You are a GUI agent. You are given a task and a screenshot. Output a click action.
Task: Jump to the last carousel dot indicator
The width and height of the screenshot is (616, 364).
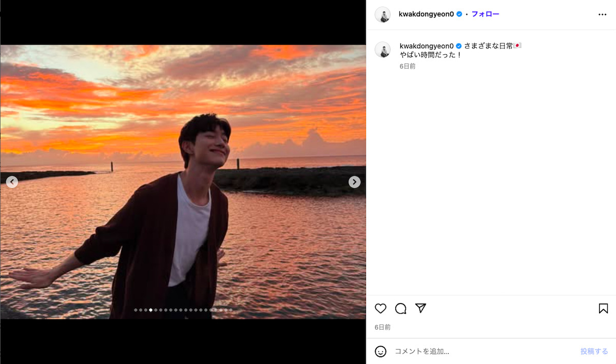pos(231,310)
